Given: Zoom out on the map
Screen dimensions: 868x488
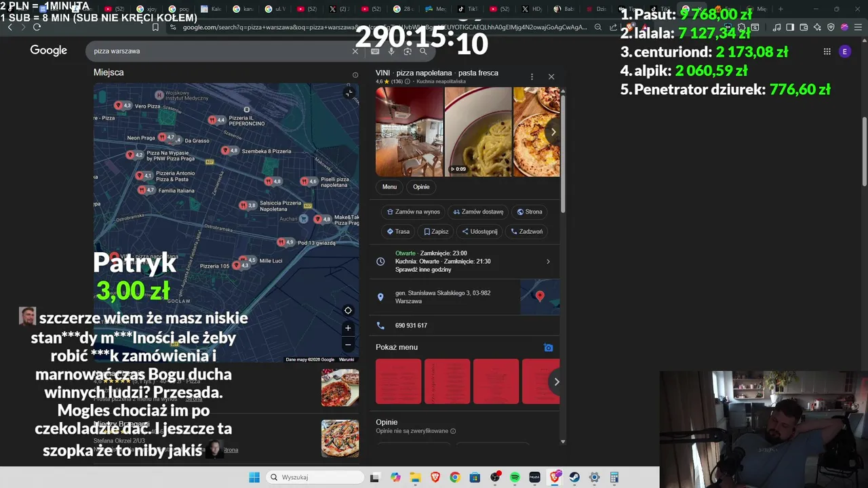Looking at the screenshot, I should tap(348, 344).
